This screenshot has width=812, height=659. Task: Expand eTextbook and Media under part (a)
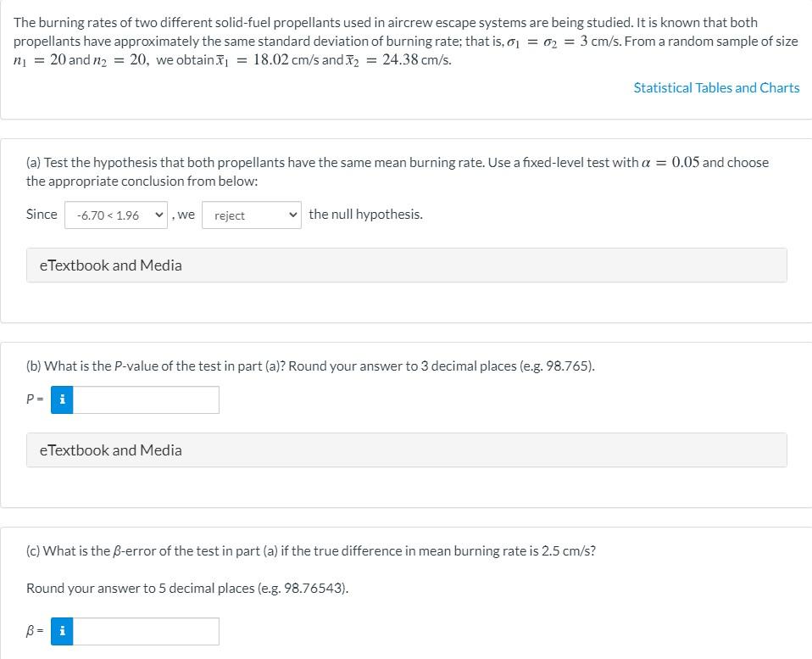[x=407, y=265]
